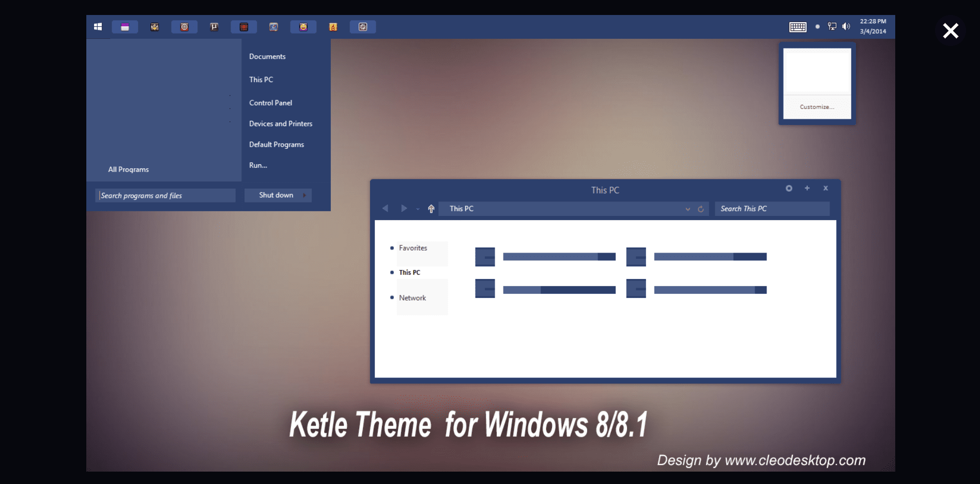Go back in the This PC window
This screenshot has width=980, height=484.
click(385, 208)
